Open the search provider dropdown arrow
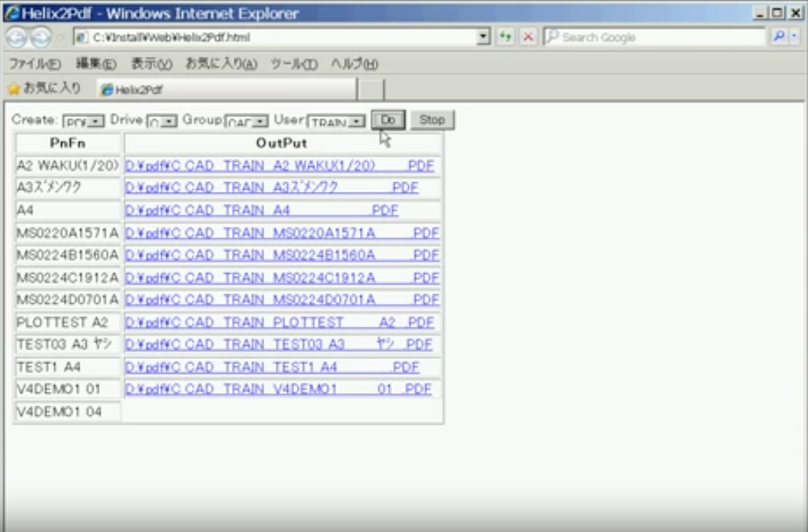This screenshot has width=808, height=532. (794, 37)
